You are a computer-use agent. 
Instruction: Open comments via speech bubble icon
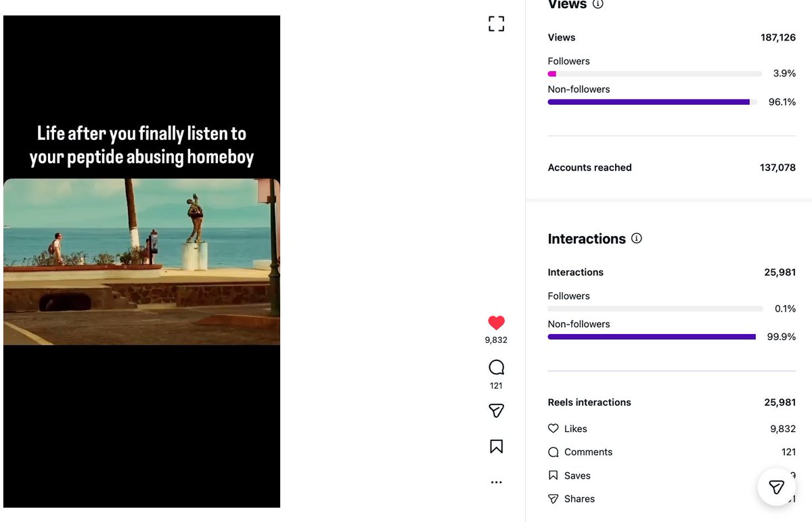coord(496,368)
